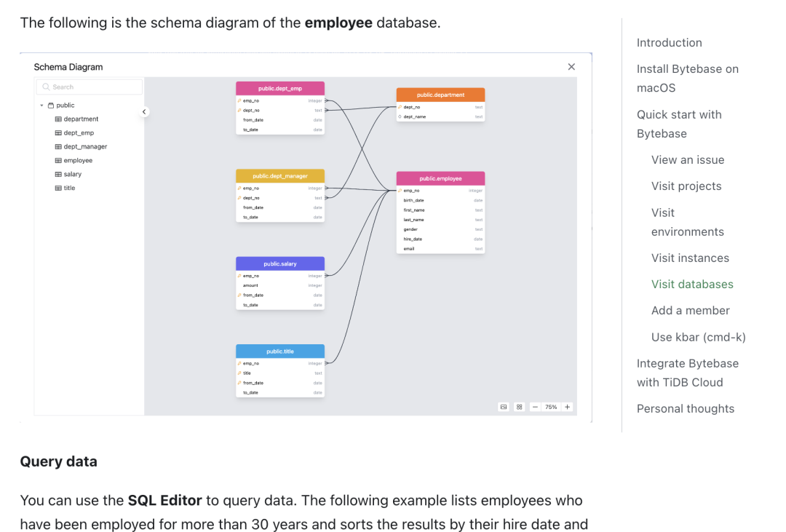Select dept_emp in the schema tree
Screen dimensions: 786x532
(74, 133)
